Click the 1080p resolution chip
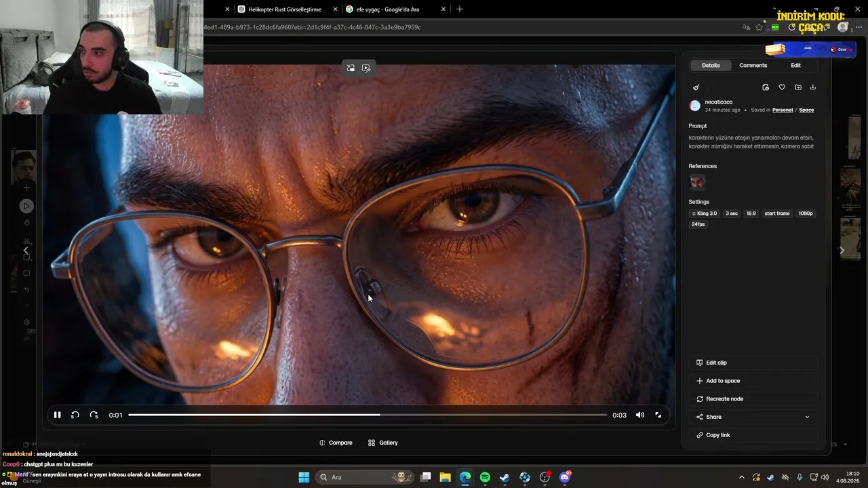The height and width of the screenshot is (488, 868). (806, 213)
